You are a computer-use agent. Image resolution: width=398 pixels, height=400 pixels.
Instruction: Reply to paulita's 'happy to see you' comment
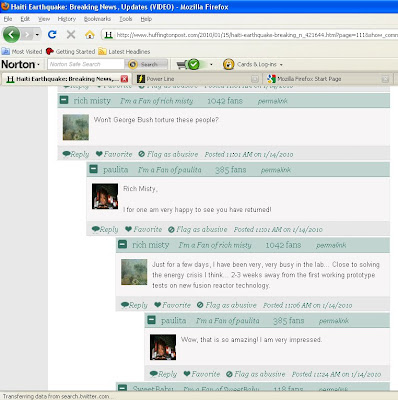105,229
